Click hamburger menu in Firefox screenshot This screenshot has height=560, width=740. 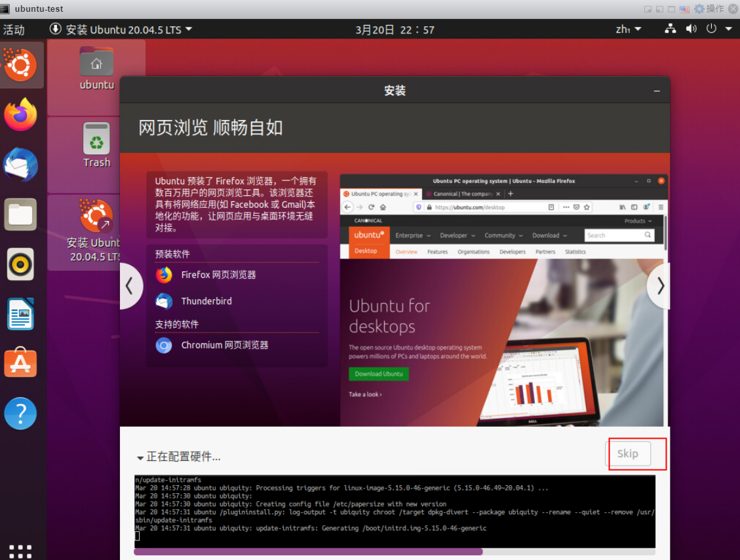[661, 207]
